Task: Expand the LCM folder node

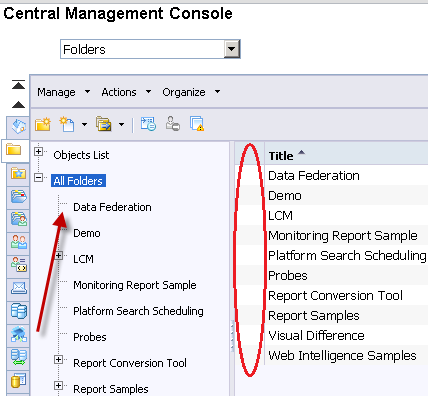Action: [59, 256]
